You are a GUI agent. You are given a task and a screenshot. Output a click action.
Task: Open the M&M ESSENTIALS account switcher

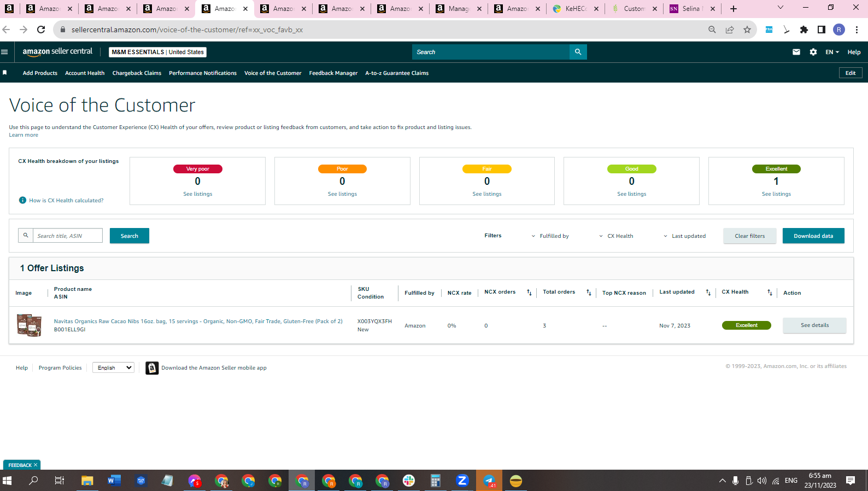[158, 52]
